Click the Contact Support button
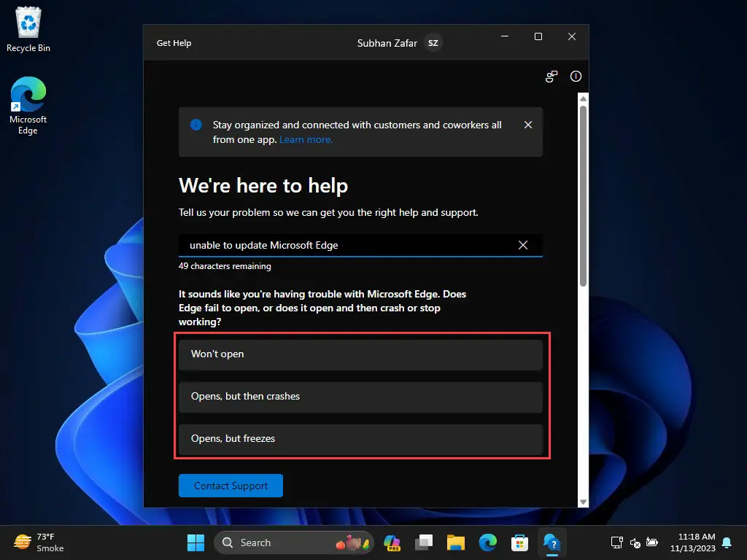This screenshot has width=747, height=560. click(x=231, y=486)
